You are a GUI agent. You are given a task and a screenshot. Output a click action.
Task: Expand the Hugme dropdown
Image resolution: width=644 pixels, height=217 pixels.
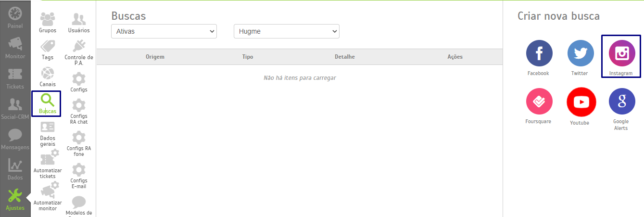pyautogui.click(x=287, y=31)
